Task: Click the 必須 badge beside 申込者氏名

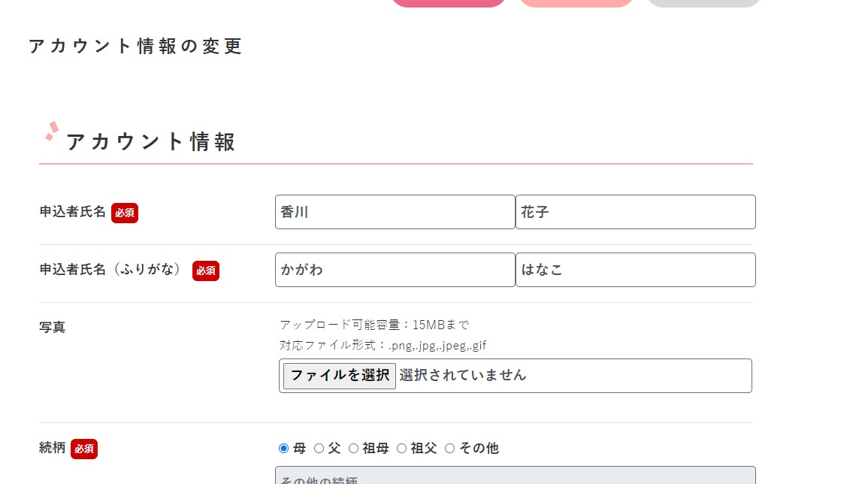Action: [125, 213]
